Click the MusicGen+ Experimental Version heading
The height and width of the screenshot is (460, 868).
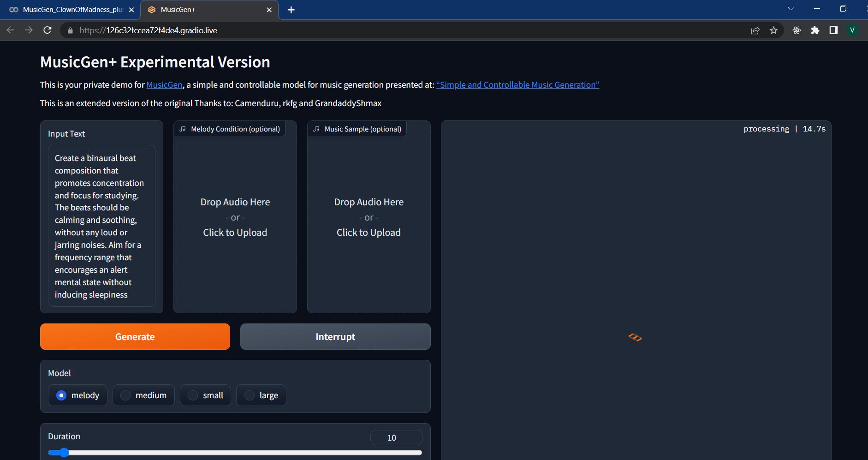click(x=155, y=62)
